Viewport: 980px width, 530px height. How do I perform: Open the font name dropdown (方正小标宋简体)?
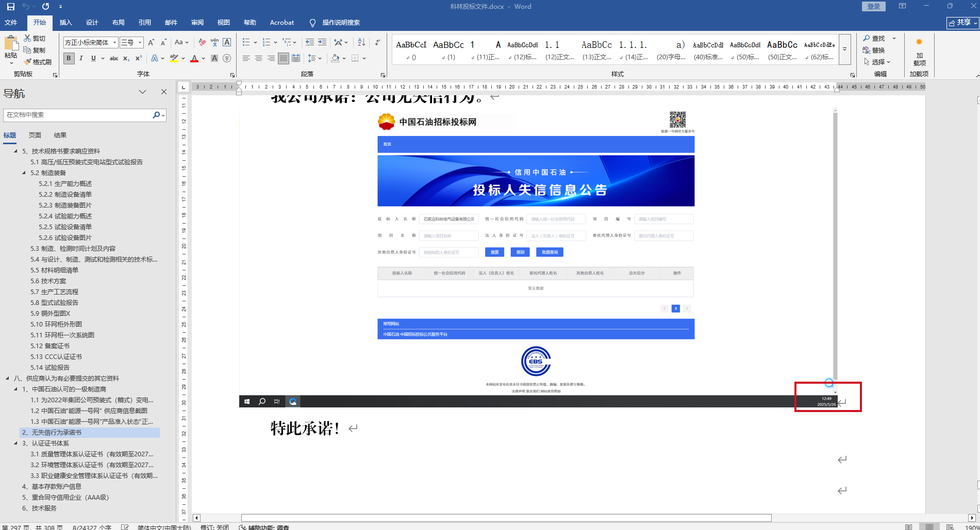pos(114,43)
